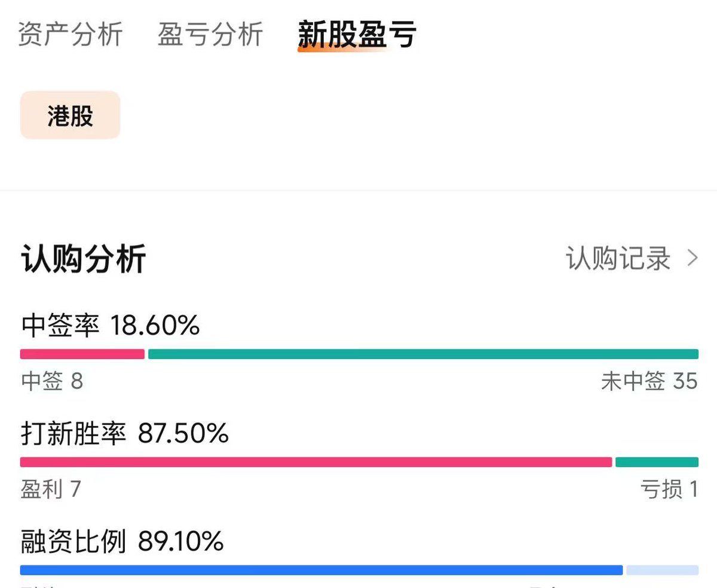Click the red 中签 progress bar segment

pyautogui.click(x=82, y=354)
